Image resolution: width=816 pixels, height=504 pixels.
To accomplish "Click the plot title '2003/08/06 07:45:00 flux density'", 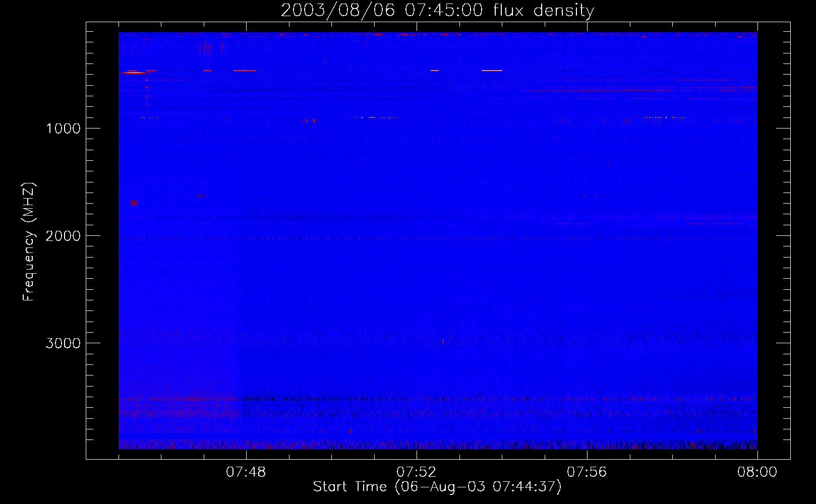I will tap(437, 11).
